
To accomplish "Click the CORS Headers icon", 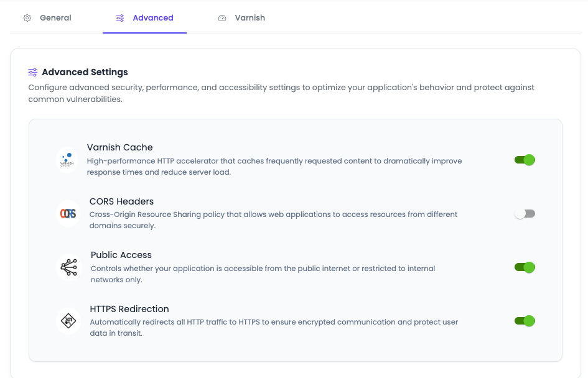I will click(x=67, y=213).
